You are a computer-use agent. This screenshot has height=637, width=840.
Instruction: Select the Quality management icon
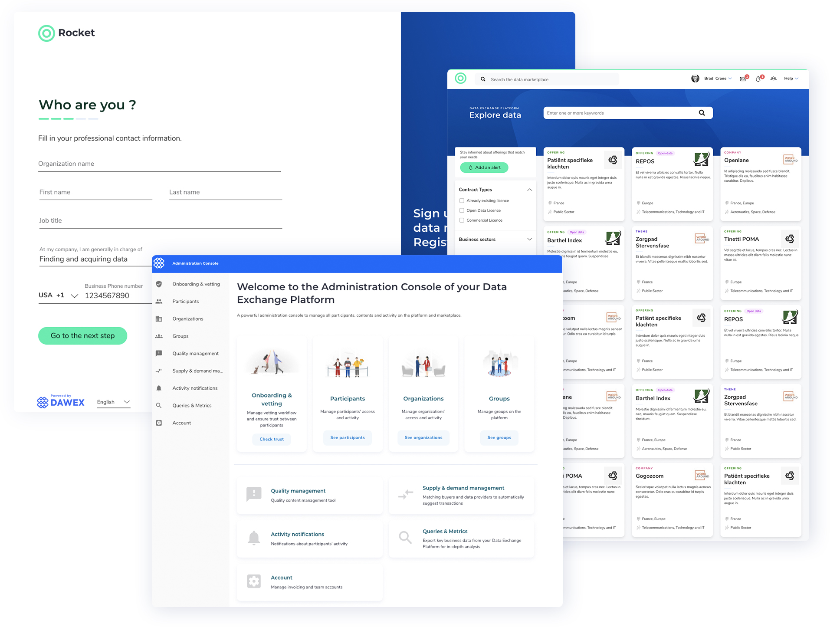pyautogui.click(x=159, y=353)
